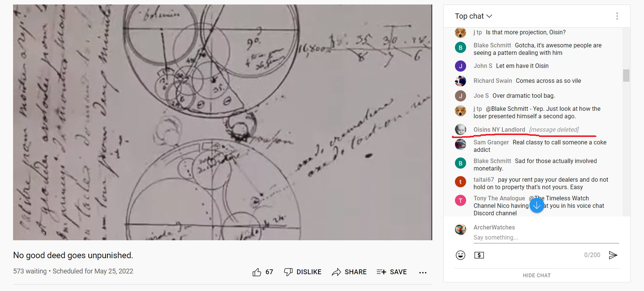Click Oisins NY Landlord username

pyautogui.click(x=499, y=129)
